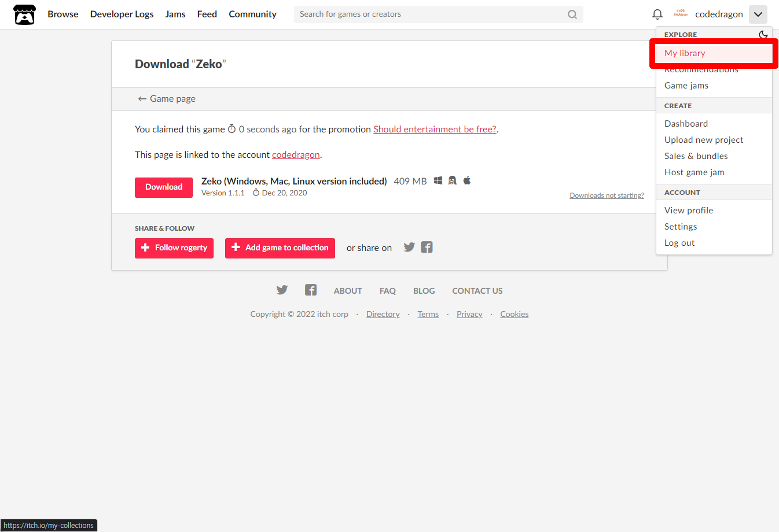Click Follow rogerty button

point(174,248)
